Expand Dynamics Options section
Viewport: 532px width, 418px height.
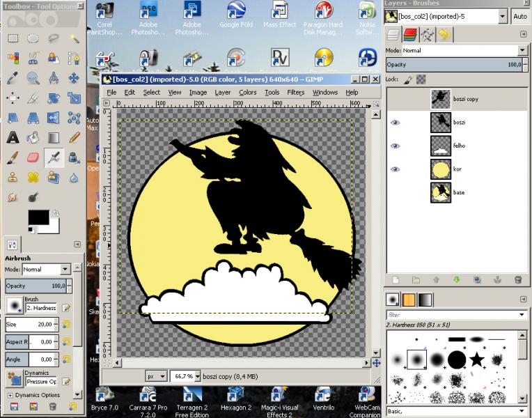[10, 395]
